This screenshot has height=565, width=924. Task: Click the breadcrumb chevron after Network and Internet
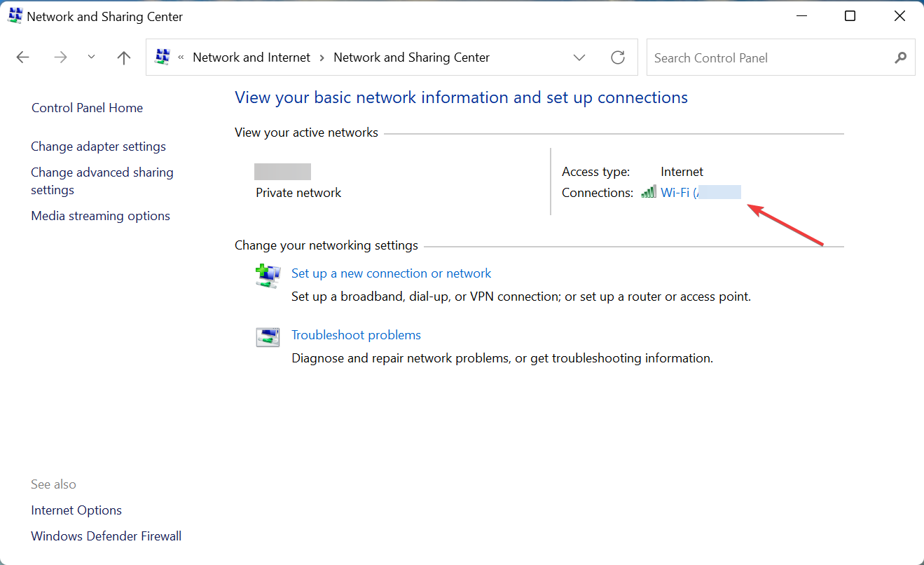(322, 57)
